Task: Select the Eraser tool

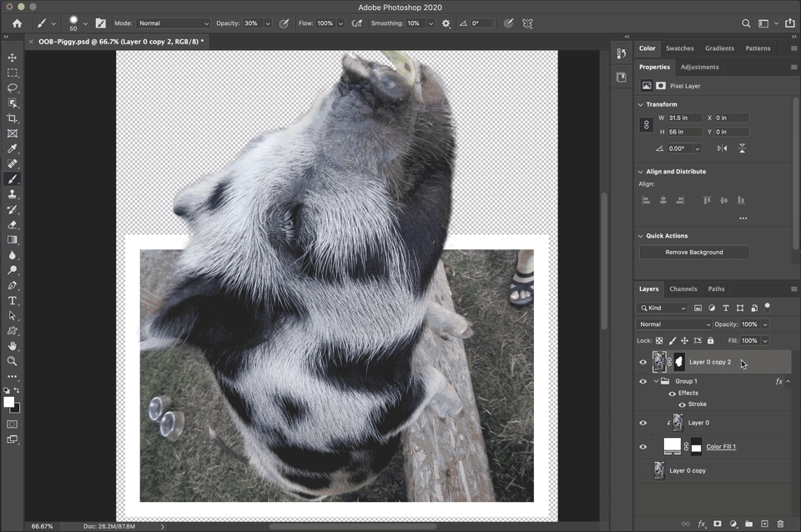Action: pyautogui.click(x=13, y=224)
